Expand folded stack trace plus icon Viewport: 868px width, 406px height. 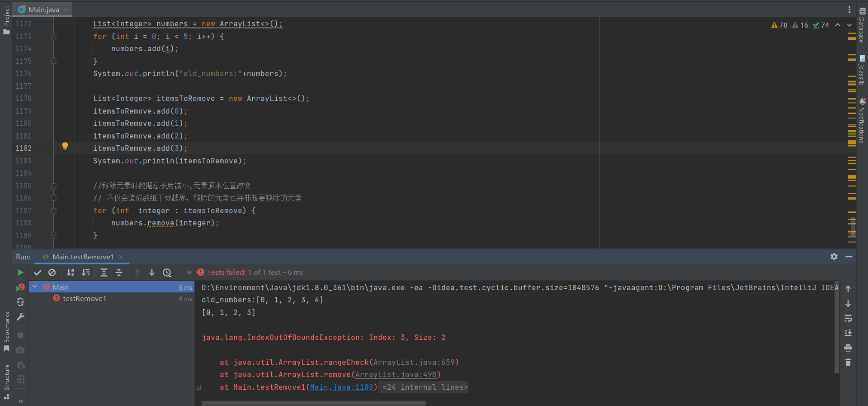coord(198,387)
